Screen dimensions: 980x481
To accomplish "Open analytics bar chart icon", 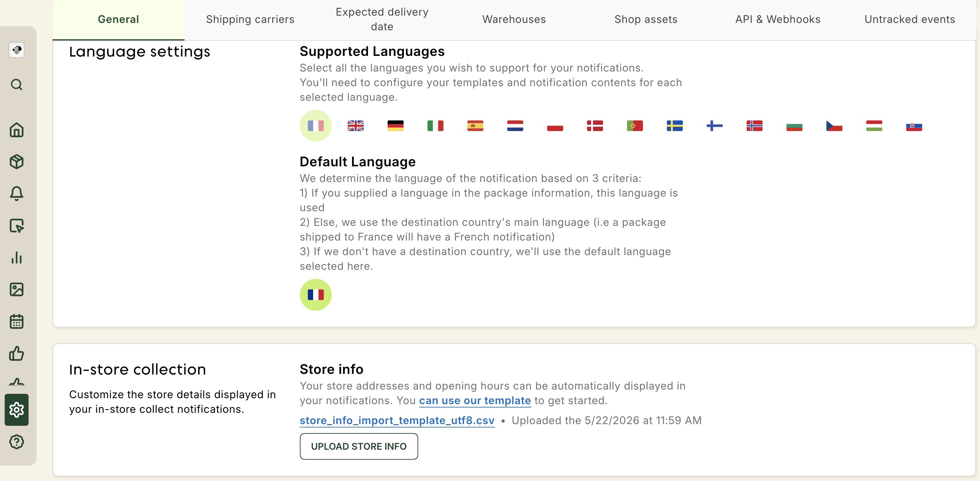I will [16, 257].
